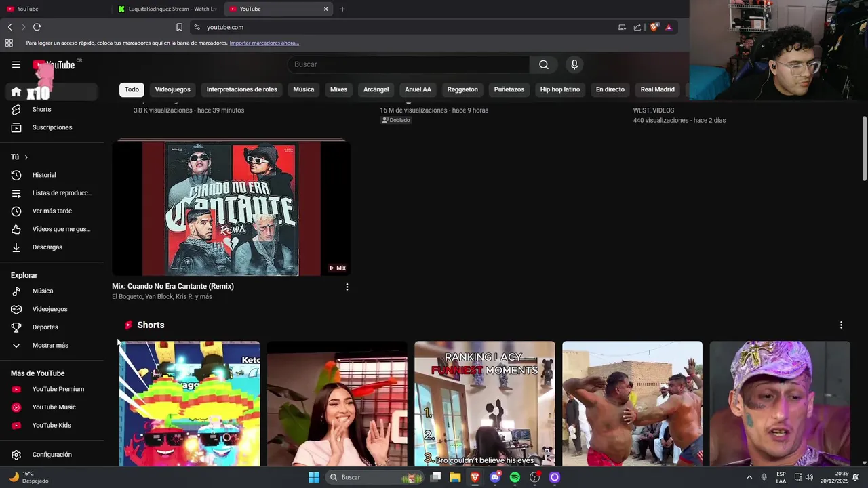This screenshot has height=488, width=868.
Task: Open the Shorts shelf three-dot menu
Action: (x=841, y=325)
